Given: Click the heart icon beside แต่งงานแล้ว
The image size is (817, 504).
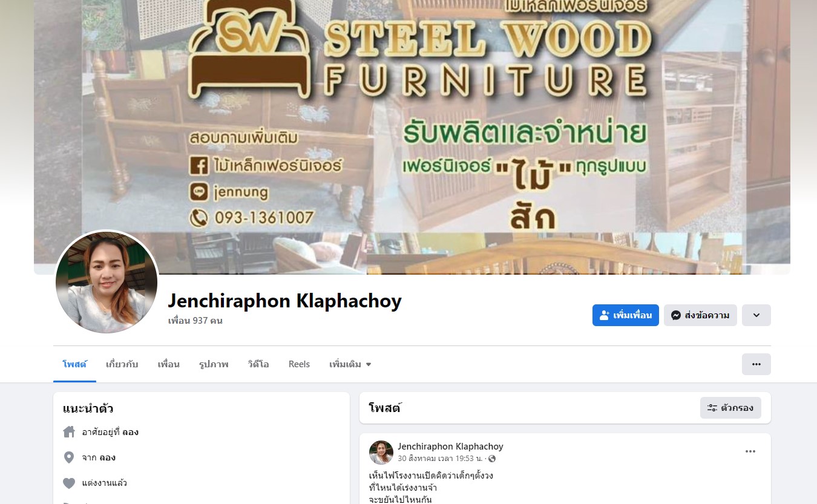Looking at the screenshot, I should click(69, 483).
